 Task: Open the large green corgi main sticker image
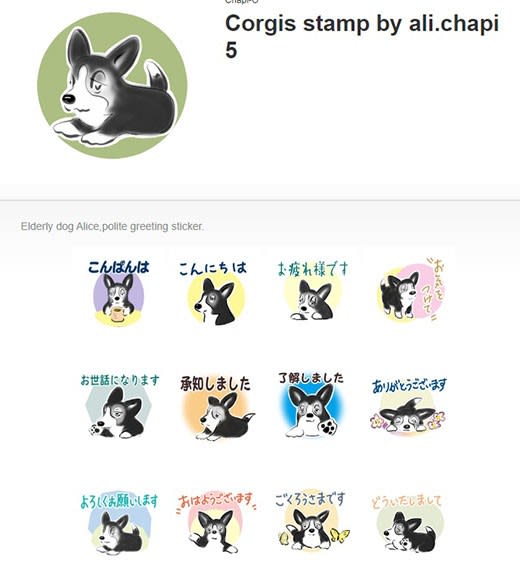coord(112,85)
